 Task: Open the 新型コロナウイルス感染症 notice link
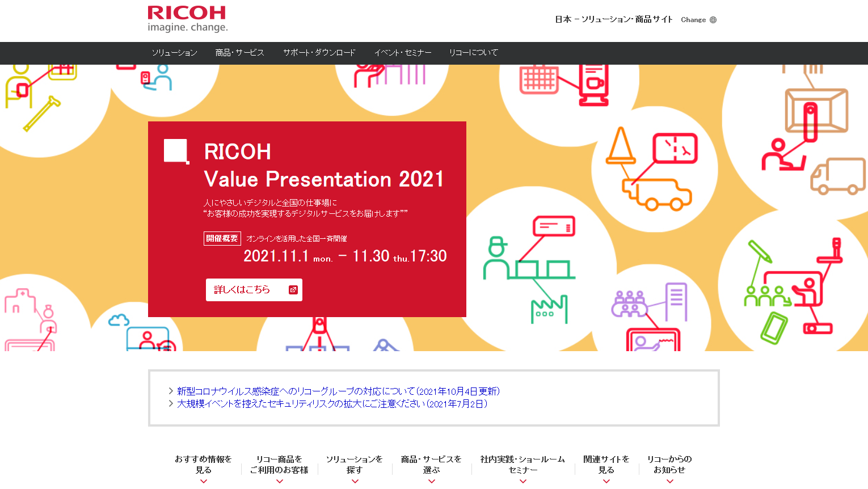click(338, 391)
